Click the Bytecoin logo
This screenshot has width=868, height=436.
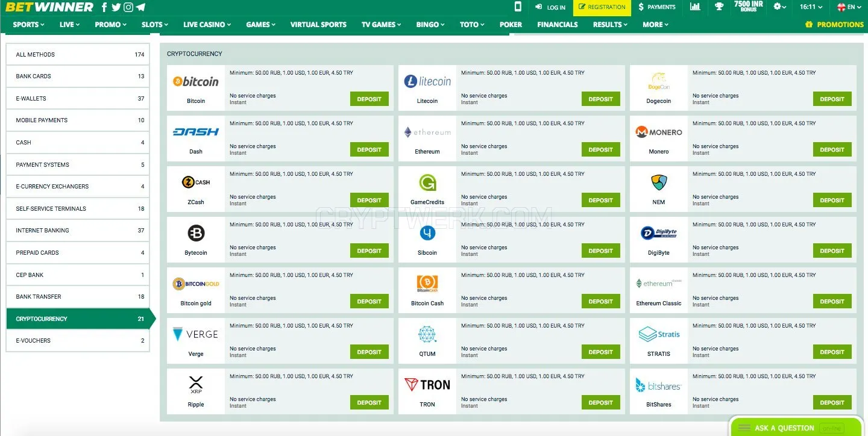point(196,233)
